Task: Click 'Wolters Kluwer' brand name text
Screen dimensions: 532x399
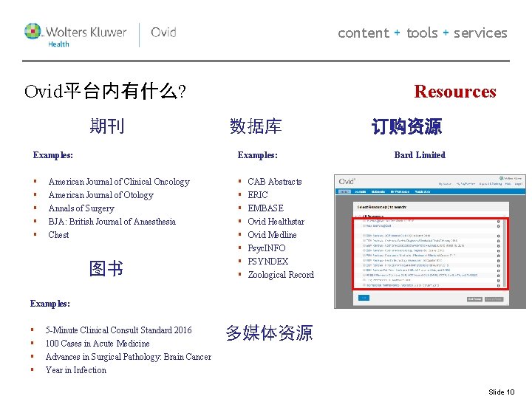Action: 86,33
